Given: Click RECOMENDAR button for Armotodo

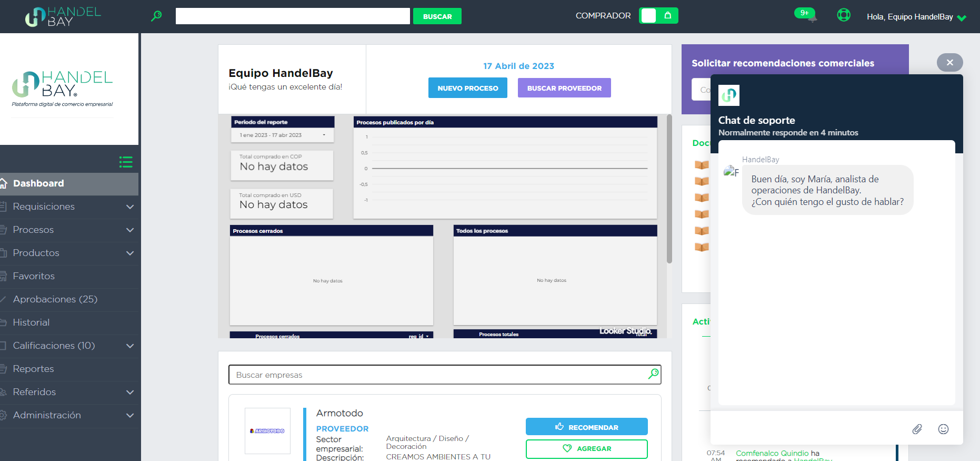Looking at the screenshot, I should pyautogui.click(x=586, y=427).
